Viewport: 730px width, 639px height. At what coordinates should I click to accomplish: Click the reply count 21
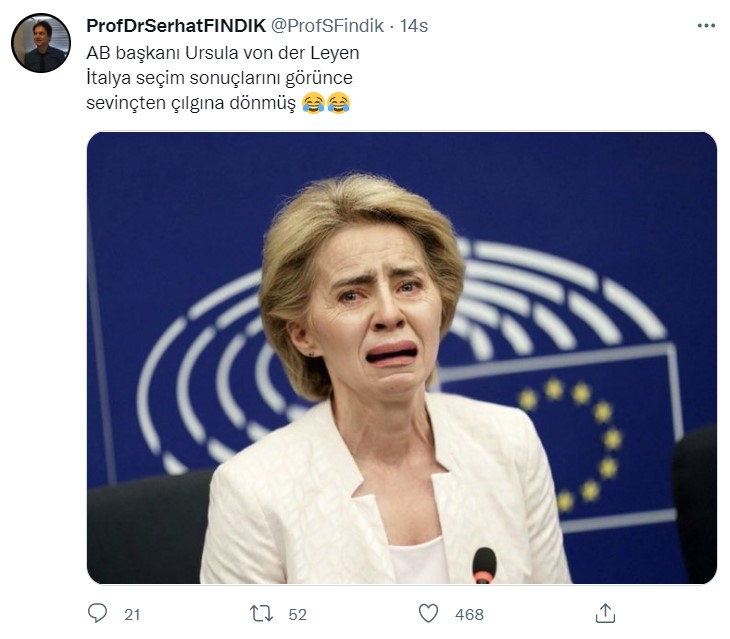tap(132, 614)
